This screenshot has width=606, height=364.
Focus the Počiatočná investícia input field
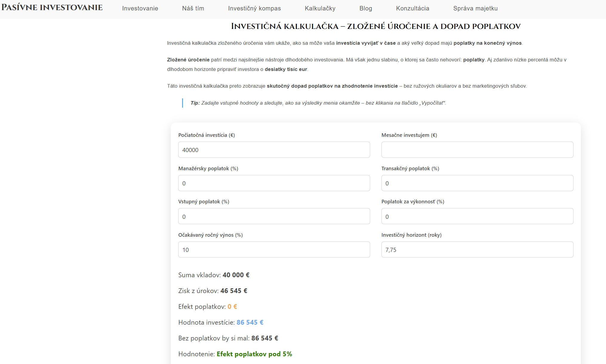274,150
